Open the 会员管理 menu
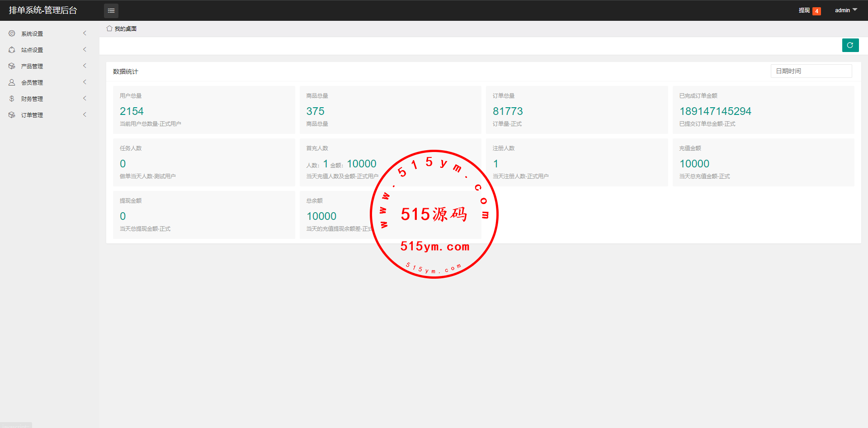868x428 pixels. [32, 82]
